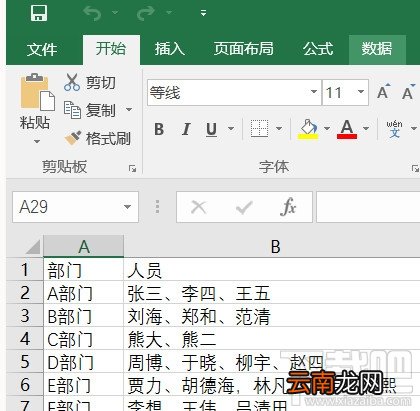Click the Save icon in quick access toolbar
The width and height of the screenshot is (420, 411).
pyautogui.click(x=39, y=13)
